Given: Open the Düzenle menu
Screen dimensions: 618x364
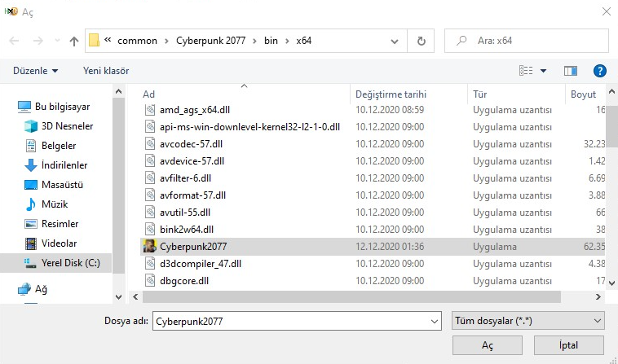Looking at the screenshot, I should pos(36,71).
